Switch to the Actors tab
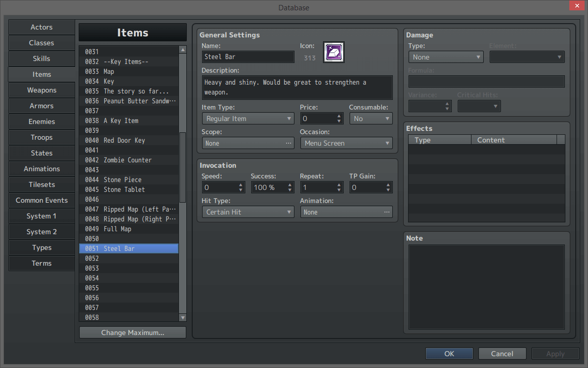Screen dimensions: 588x368 [42, 27]
